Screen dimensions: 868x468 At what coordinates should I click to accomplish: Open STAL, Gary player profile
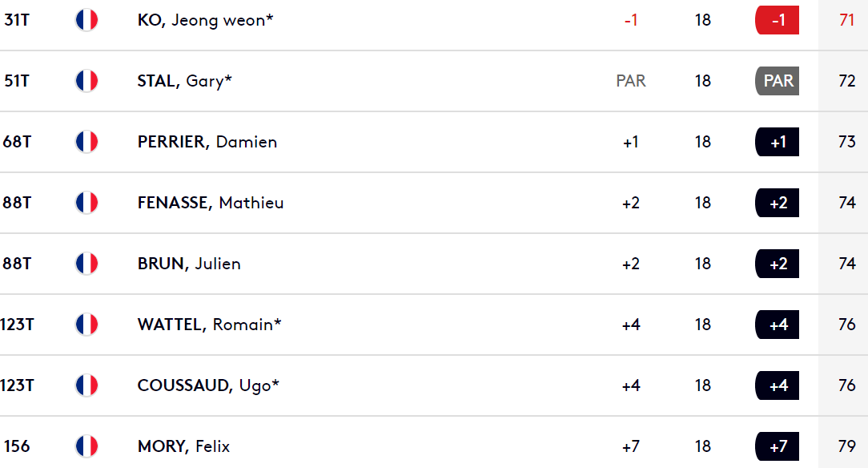[184, 82]
